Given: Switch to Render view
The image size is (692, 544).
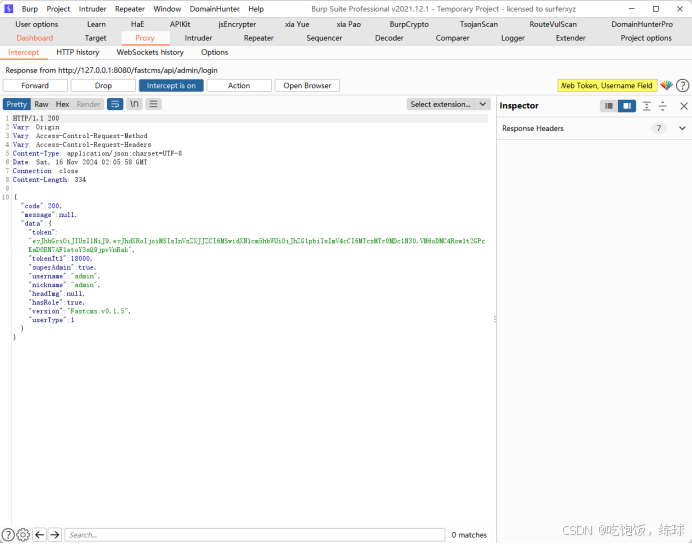Looking at the screenshot, I should click(88, 104).
